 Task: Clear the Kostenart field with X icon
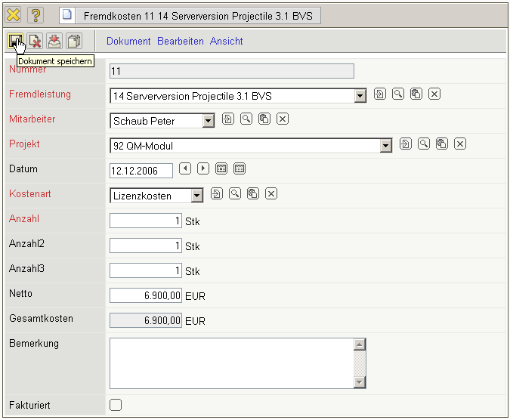[x=271, y=194]
